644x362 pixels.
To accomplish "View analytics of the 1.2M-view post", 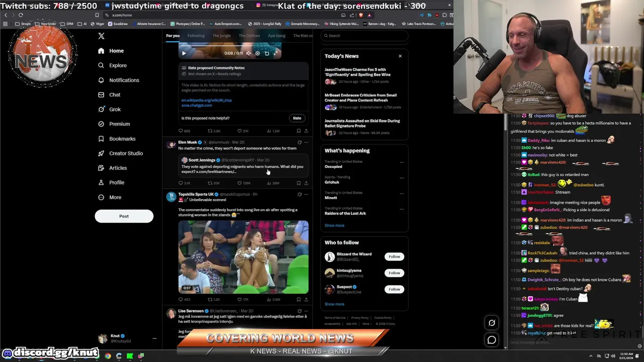I will 272,131.
